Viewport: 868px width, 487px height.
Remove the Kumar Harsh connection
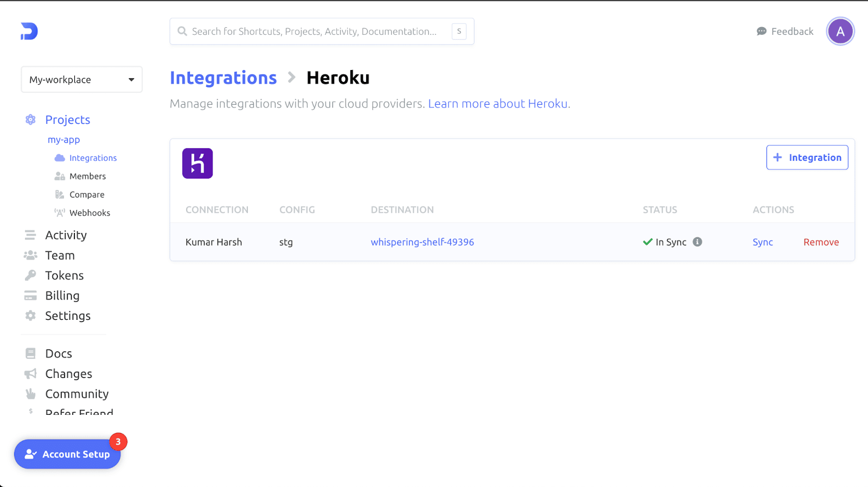pyautogui.click(x=821, y=242)
